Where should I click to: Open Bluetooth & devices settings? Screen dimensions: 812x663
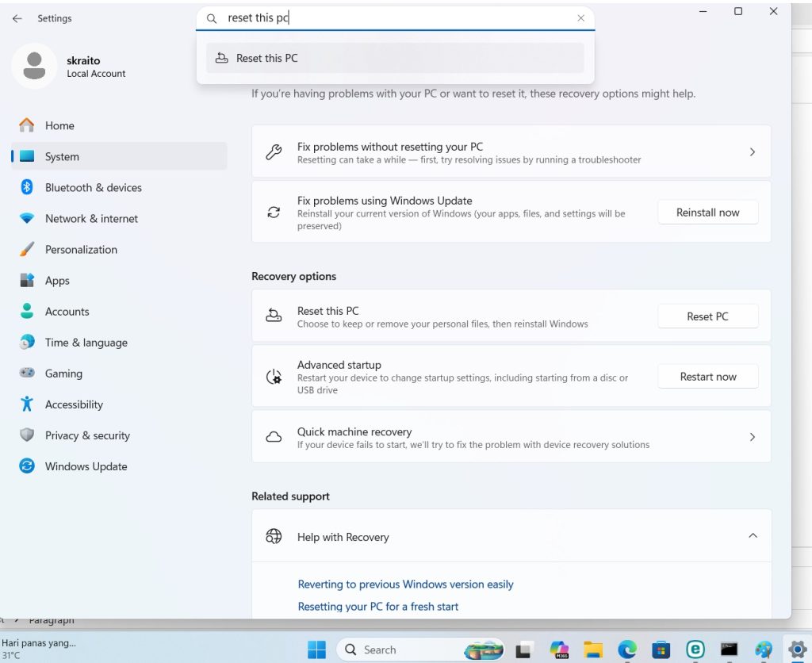coord(119,187)
